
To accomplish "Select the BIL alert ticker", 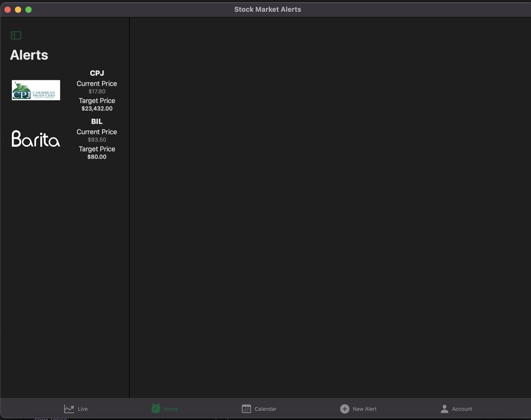I will point(97,121).
